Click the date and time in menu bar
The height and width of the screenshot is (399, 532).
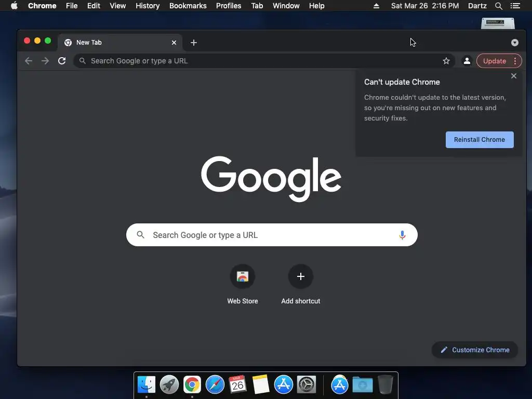coord(425,6)
